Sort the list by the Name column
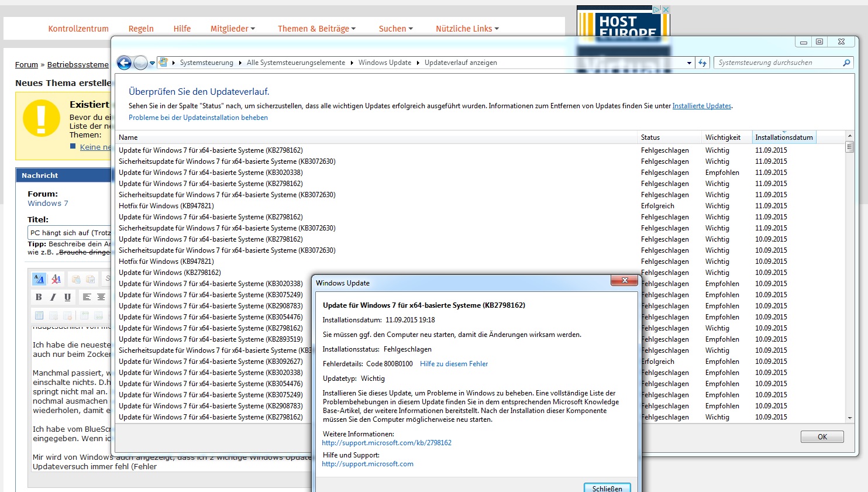Screen dimensions: 868x492 pyautogui.click(x=376, y=137)
